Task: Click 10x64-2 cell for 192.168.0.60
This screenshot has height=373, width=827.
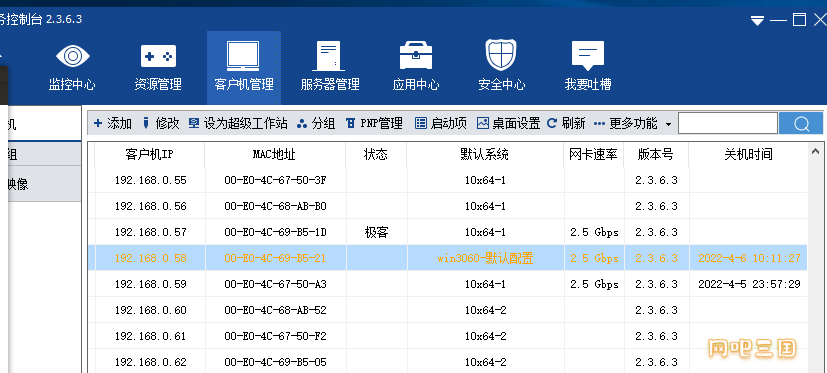Action: 485,310
